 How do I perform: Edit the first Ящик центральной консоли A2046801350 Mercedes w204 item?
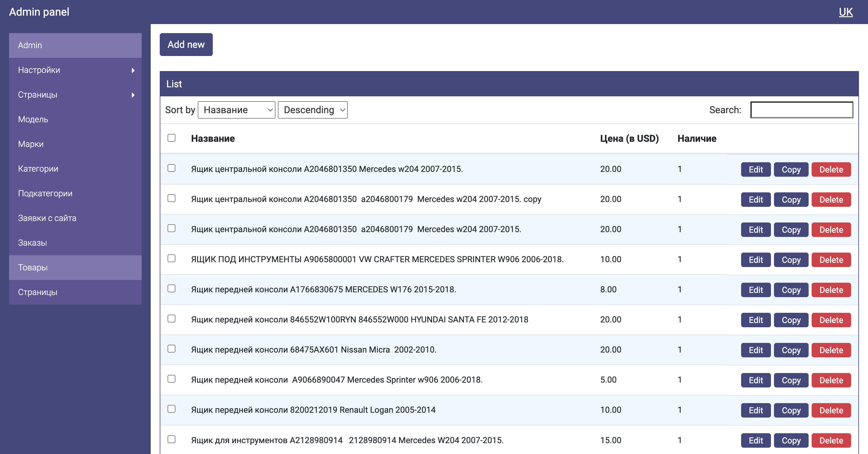pos(756,169)
